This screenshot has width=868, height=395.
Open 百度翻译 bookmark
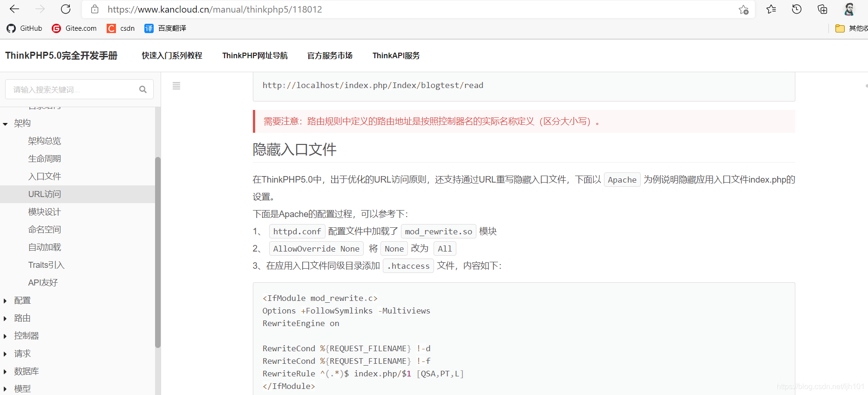(x=165, y=28)
